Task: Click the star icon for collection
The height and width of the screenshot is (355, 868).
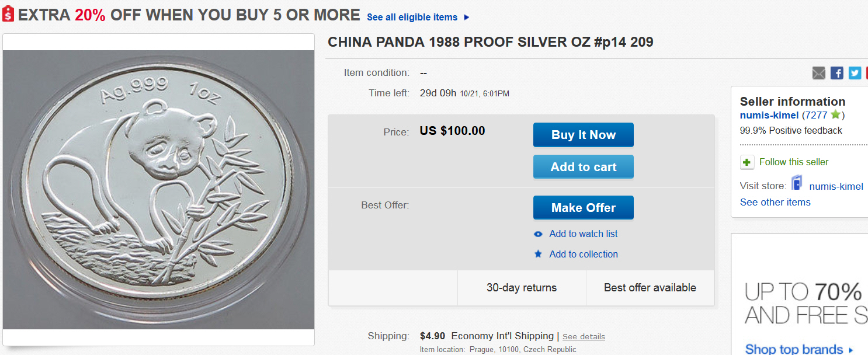Action: pyautogui.click(x=539, y=255)
